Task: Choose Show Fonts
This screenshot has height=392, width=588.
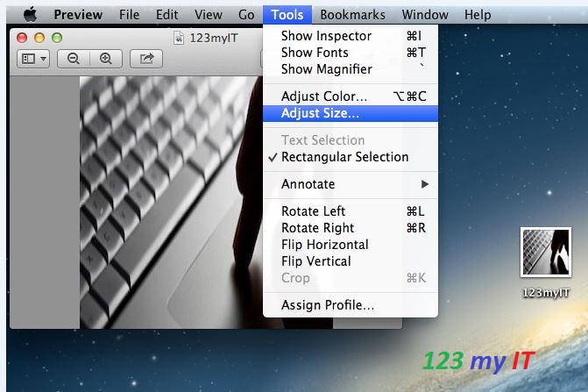Action: (x=351, y=53)
